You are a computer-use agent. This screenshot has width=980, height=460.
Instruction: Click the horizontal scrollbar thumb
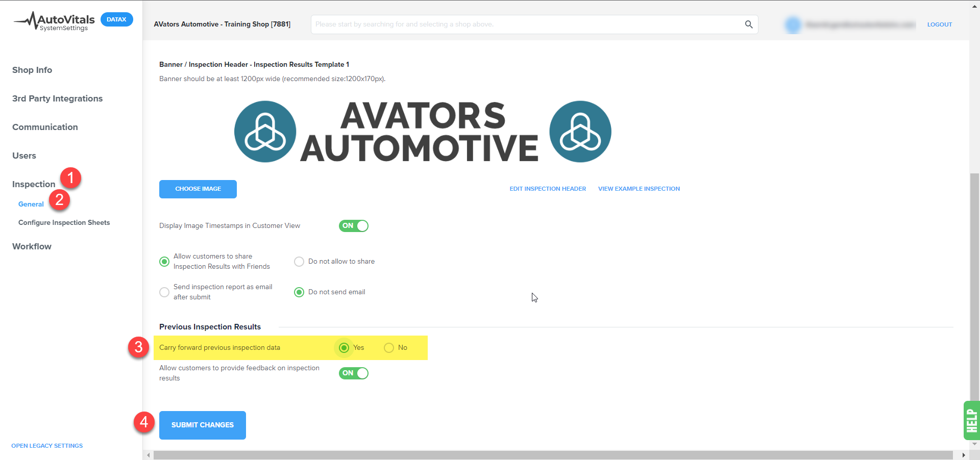553,455
